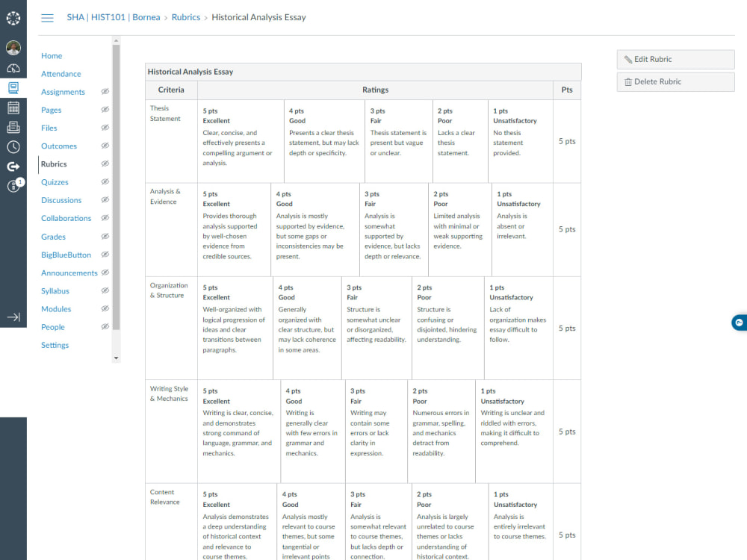Open BigBlueButton in course menu
The image size is (747, 560).
click(66, 255)
